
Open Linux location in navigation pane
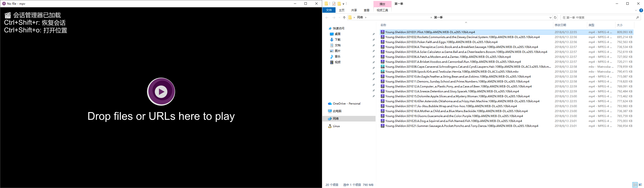(336, 126)
